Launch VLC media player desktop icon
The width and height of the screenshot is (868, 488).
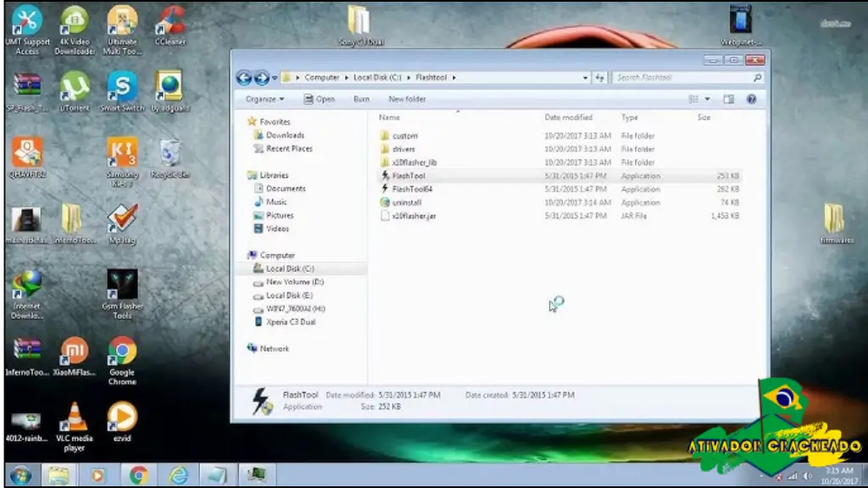pos(75,427)
